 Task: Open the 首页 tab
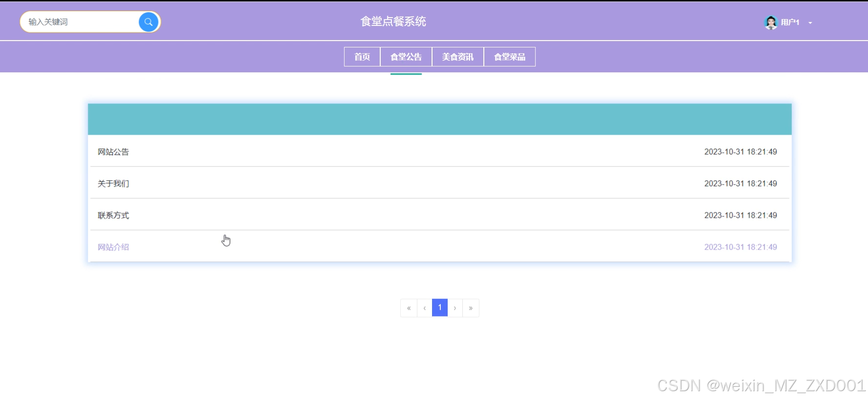[362, 57]
